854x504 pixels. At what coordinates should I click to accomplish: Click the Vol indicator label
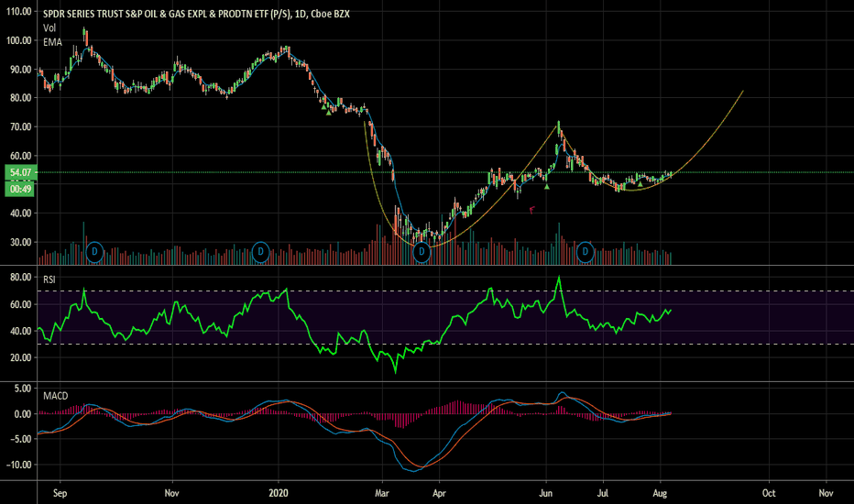49,27
